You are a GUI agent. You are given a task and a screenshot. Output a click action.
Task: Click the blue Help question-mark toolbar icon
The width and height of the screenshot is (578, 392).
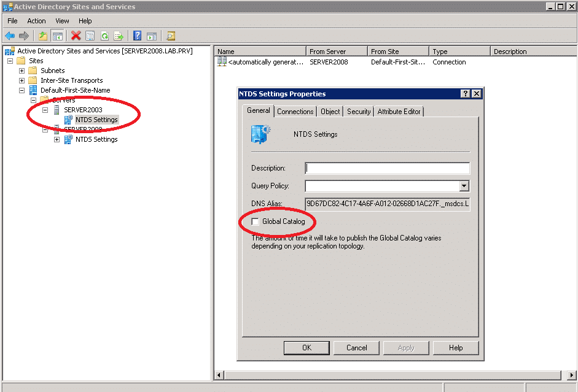pyautogui.click(x=137, y=36)
